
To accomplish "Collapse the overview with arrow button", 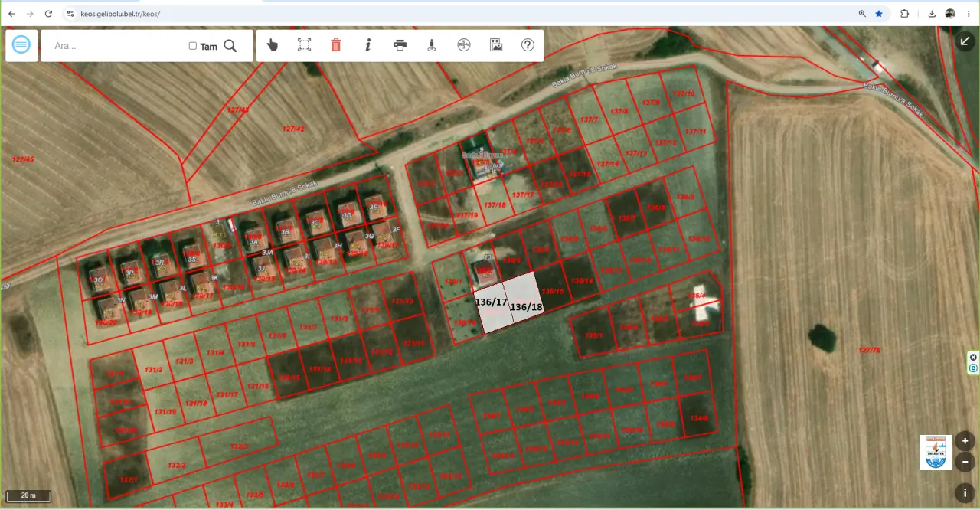I will (965, 41).
